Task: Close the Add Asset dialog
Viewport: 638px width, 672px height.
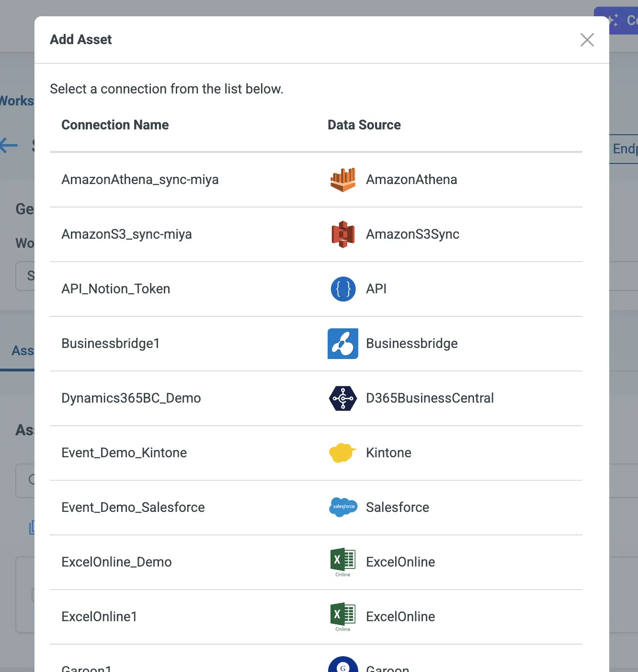Action: coord(587,40)
